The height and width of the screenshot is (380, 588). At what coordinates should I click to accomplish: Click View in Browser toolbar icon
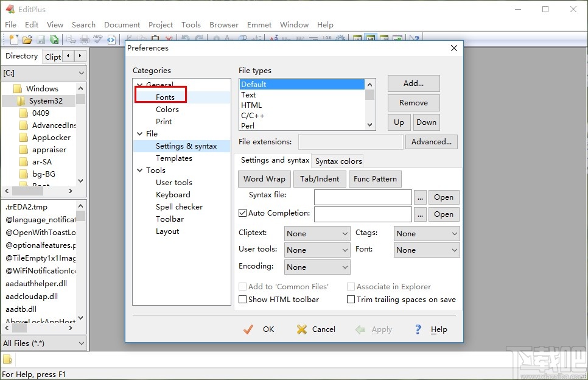pyautogui.click(x=111, y=39)
